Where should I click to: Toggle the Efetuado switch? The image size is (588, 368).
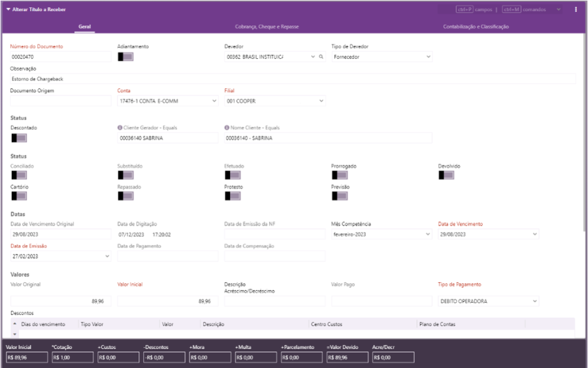point(233,175)
